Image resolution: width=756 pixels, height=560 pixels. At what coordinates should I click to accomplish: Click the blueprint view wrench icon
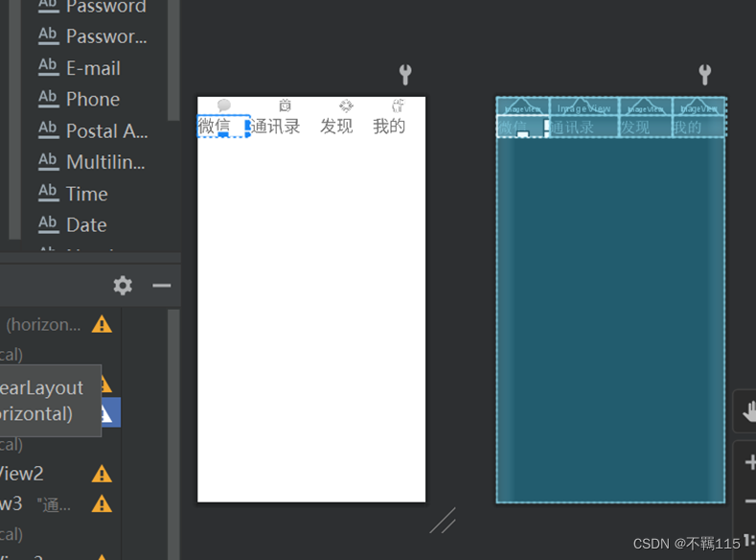pos(705,75)
